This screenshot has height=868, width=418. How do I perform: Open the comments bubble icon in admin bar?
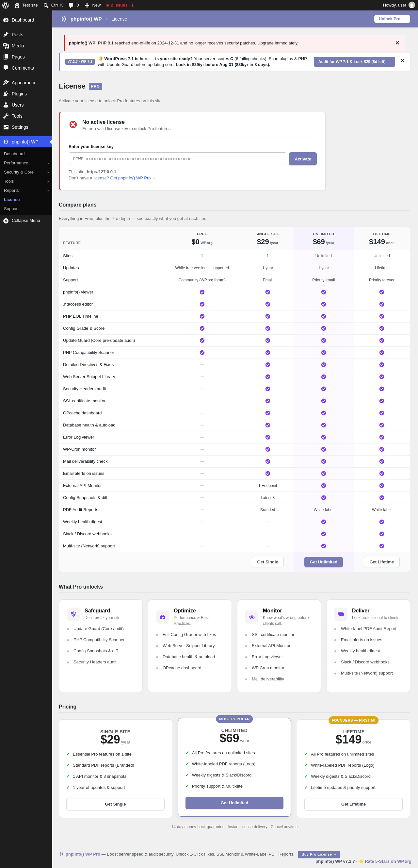coord(71,5)
